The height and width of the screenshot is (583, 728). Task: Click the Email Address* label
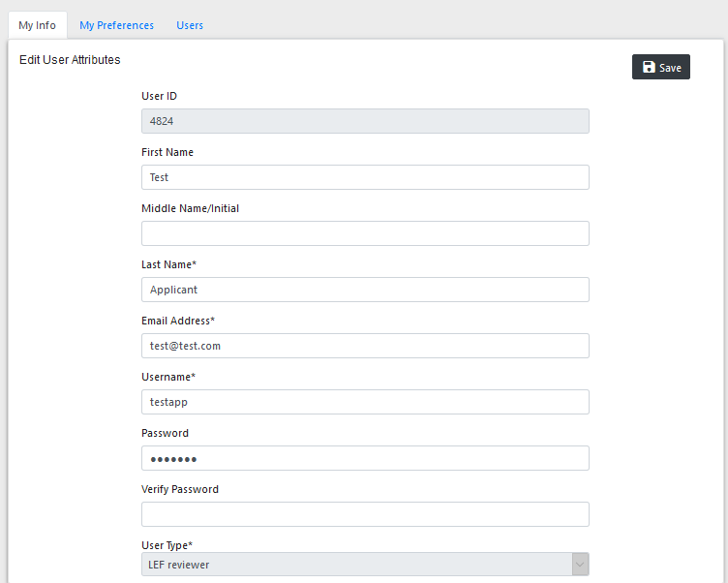(178, 321)
